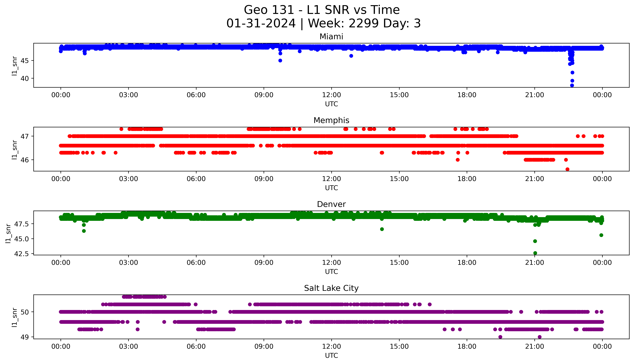Click the UTC axis label under Salt Lake City plot

331,355
